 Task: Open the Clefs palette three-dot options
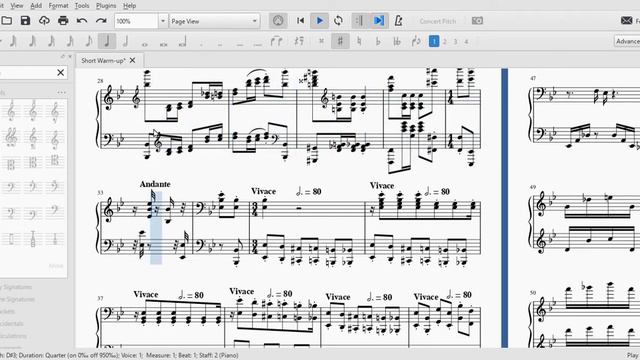pos(62,92)
